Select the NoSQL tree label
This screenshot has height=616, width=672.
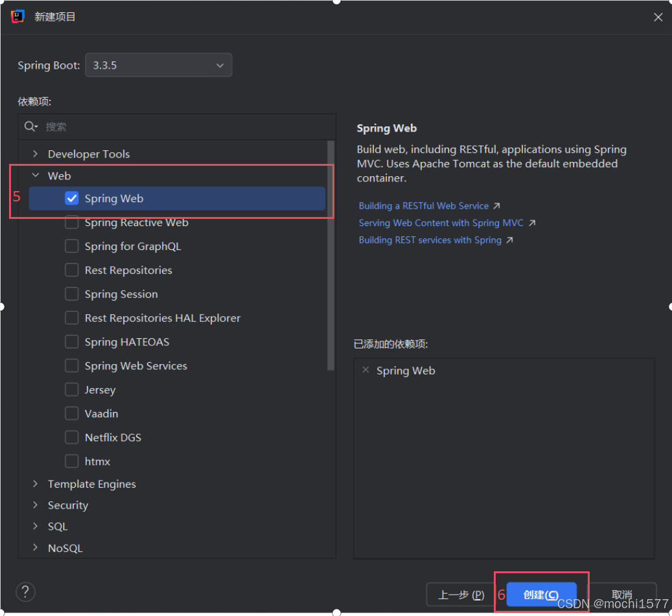click(65, 548)
